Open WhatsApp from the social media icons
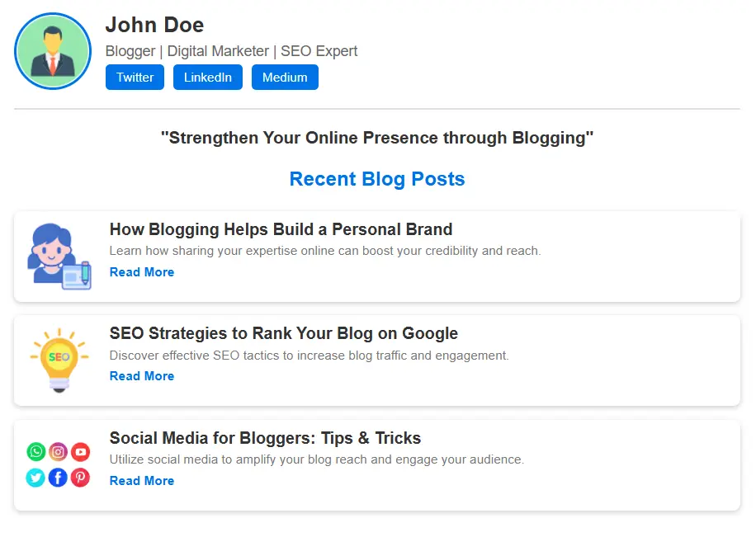The width and height of the screenshot is (756, 537). coord(35,452)
